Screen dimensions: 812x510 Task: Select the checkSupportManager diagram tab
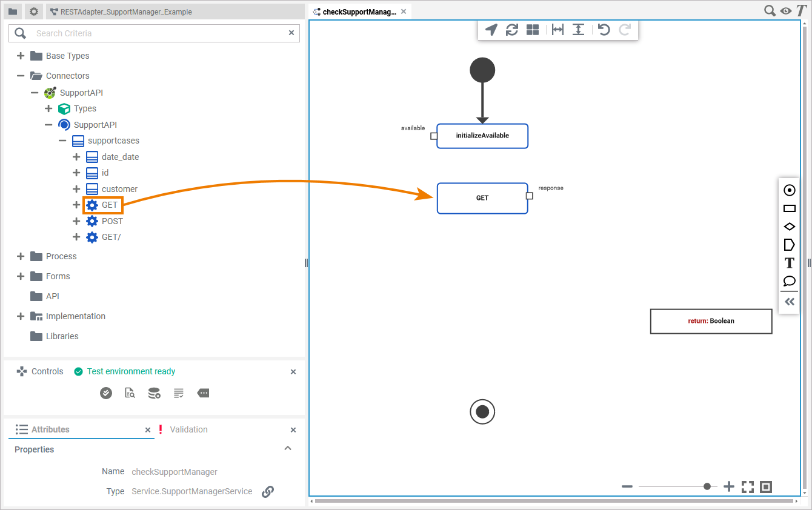(359, 12)
